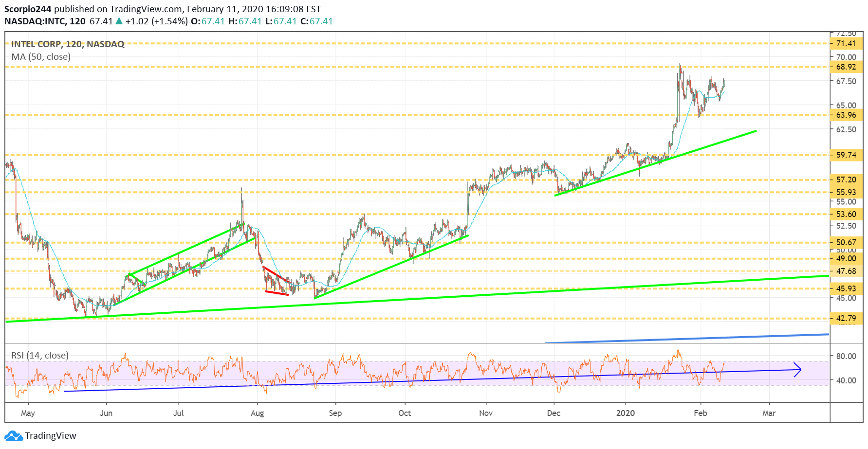Click the 55.00 price axis value

(846, 202)
